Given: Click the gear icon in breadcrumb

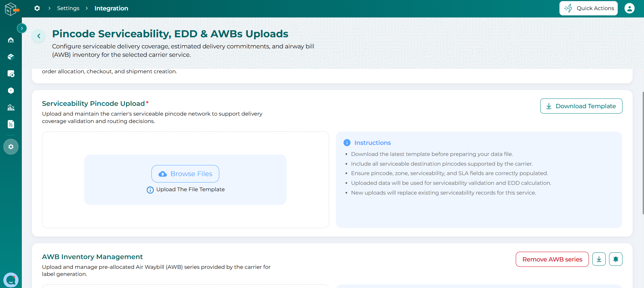Looking at the screenshot, I should tap(37, 8).
